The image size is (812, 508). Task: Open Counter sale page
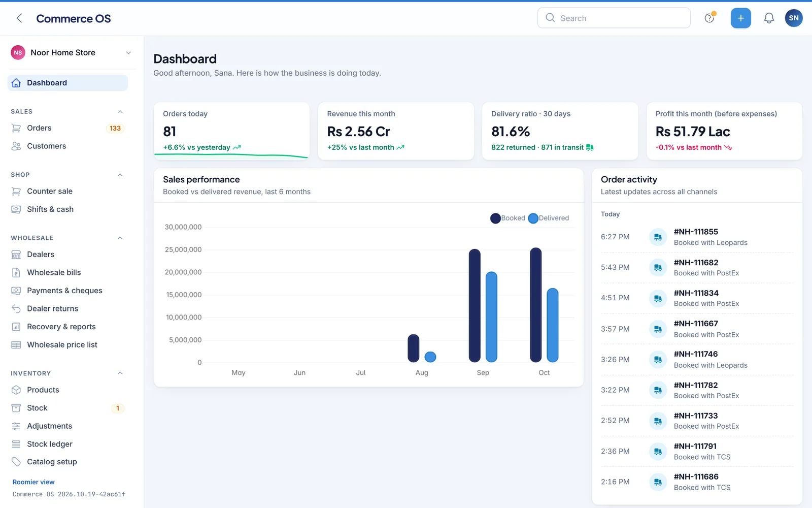(67, 192)
